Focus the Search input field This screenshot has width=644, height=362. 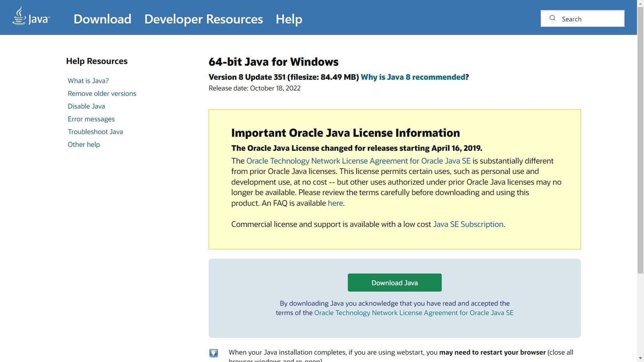pos(590,19)
